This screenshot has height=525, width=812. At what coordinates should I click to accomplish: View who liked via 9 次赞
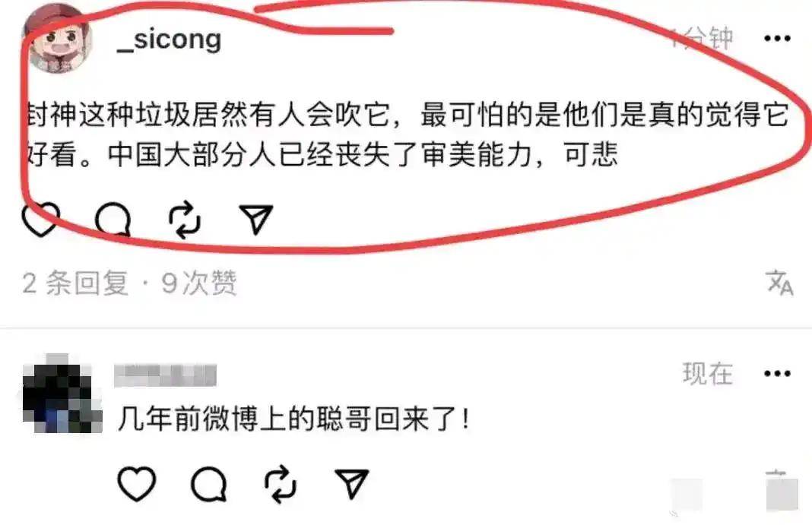click(x=199, y=283)
